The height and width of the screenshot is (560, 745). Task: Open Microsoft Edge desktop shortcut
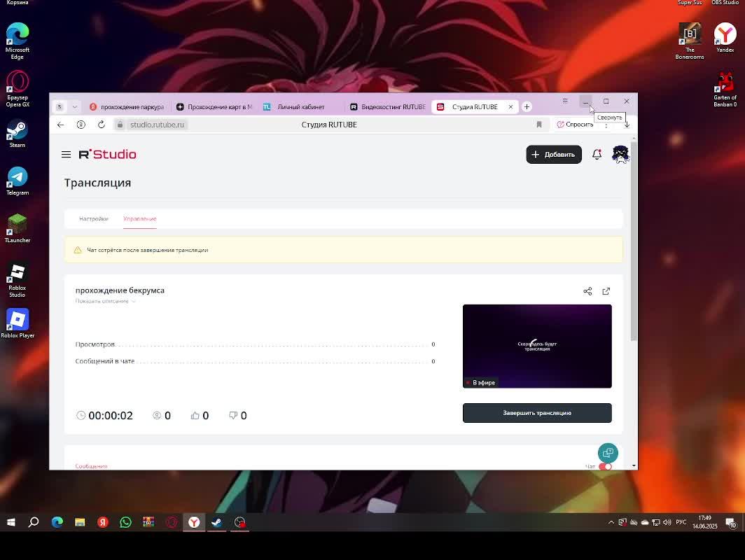18,41
